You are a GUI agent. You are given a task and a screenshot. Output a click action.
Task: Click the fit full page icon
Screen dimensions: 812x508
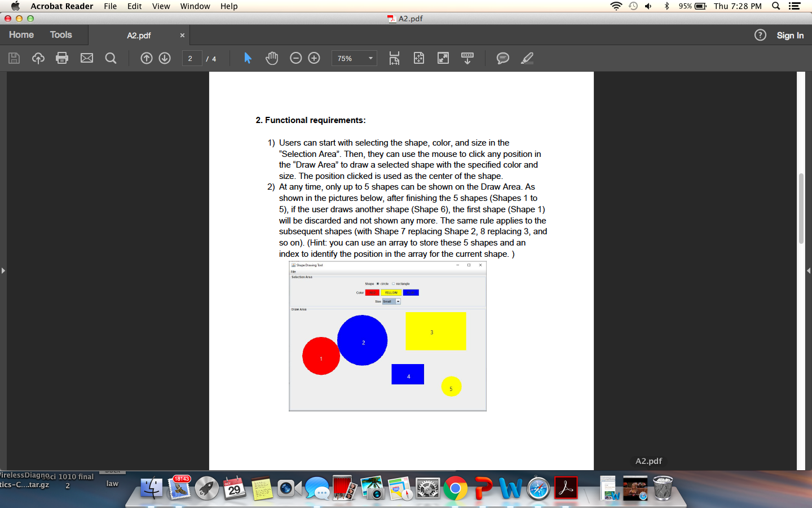(x=419, y=58)
